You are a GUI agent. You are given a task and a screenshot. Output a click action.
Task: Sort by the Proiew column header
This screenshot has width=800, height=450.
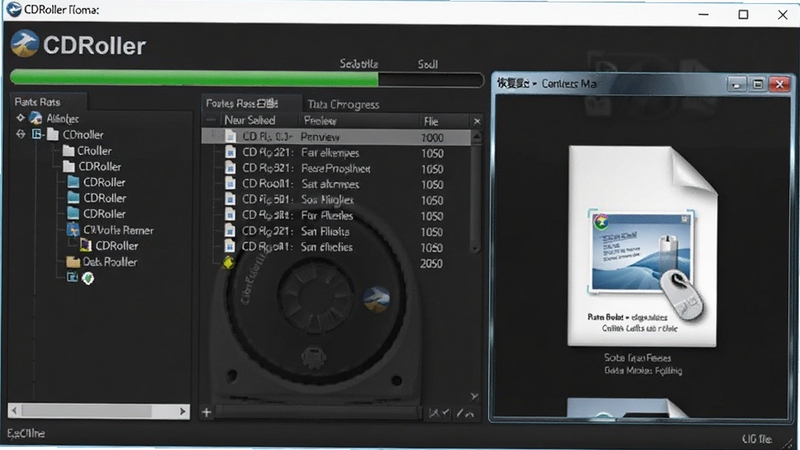point(320,121)
